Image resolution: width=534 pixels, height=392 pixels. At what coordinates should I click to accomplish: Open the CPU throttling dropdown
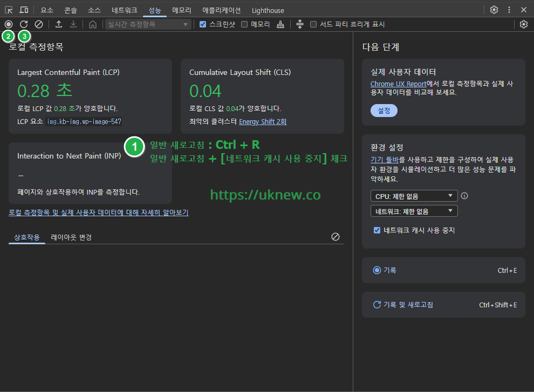point(414,196)
